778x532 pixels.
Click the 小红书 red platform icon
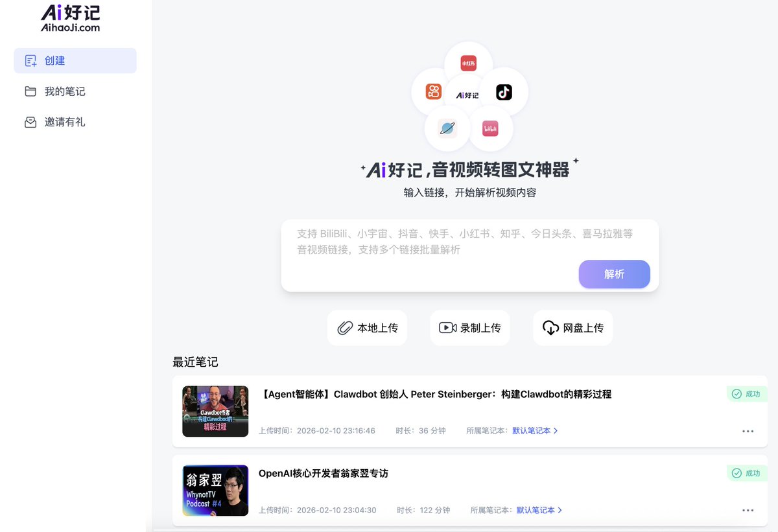[469, 63]
